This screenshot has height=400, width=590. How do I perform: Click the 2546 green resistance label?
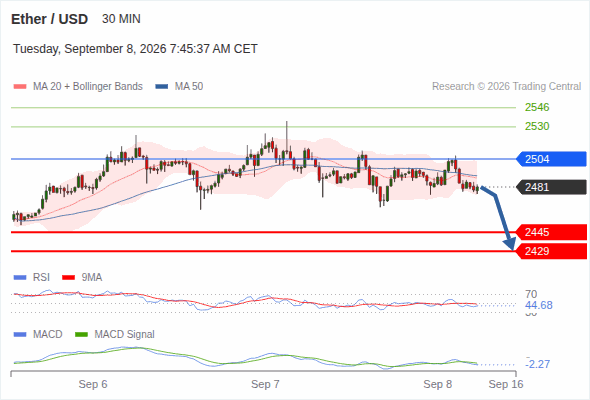(x=537, y=107)
